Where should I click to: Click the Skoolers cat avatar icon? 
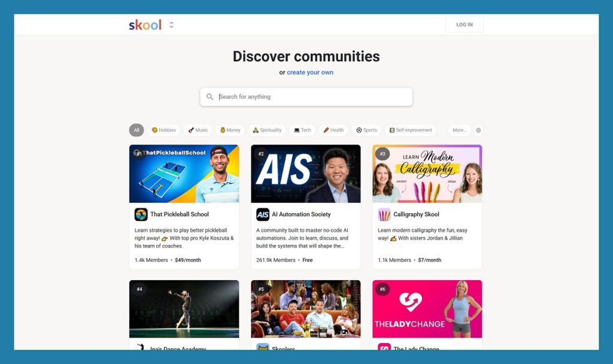(263, 347)
